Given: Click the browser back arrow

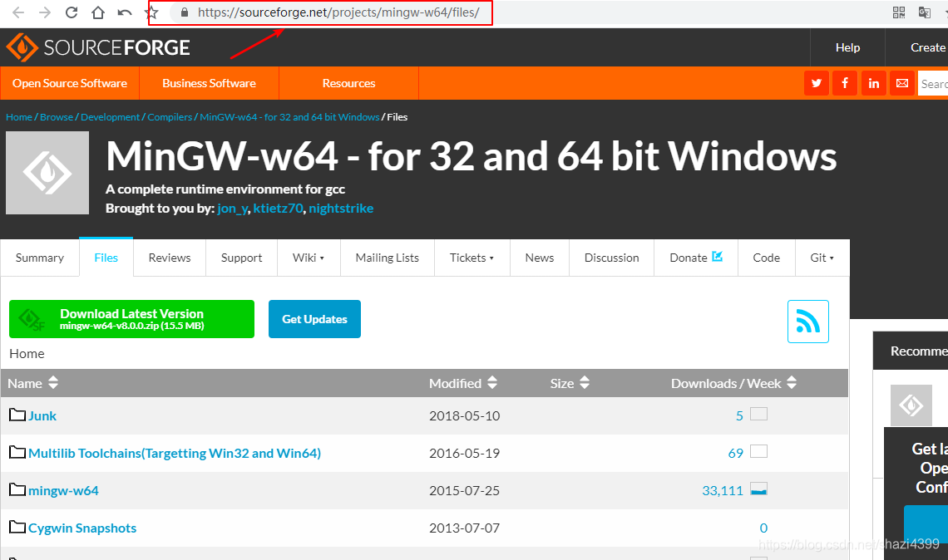Looking at the screenshot, I should tap(18, 12).
